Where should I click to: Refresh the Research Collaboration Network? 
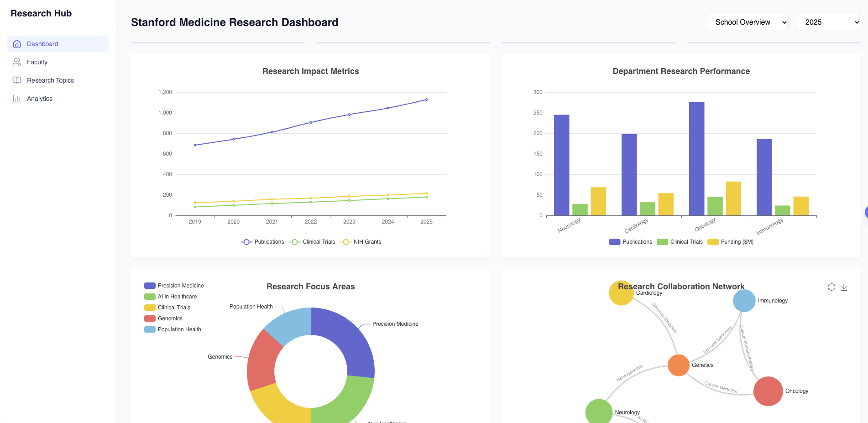coord(831,287)
